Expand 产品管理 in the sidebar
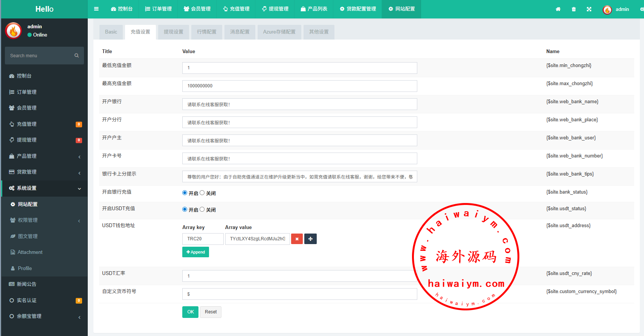 tap(44, 156)
